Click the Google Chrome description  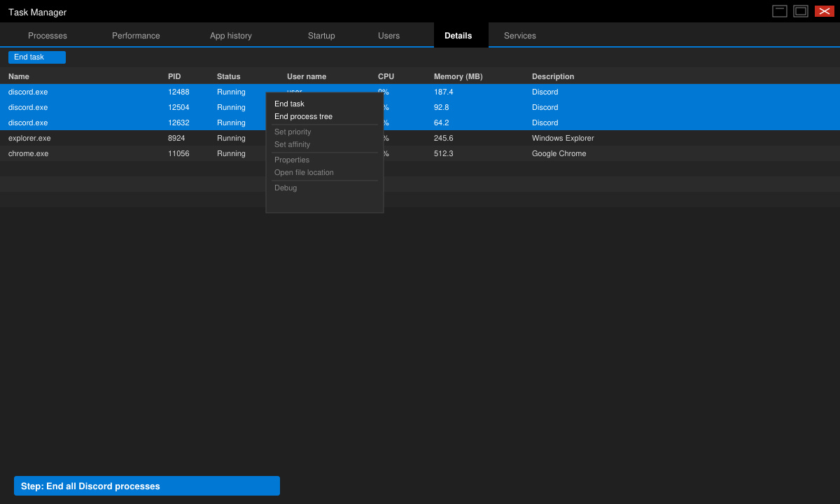[x=559, y=153]
